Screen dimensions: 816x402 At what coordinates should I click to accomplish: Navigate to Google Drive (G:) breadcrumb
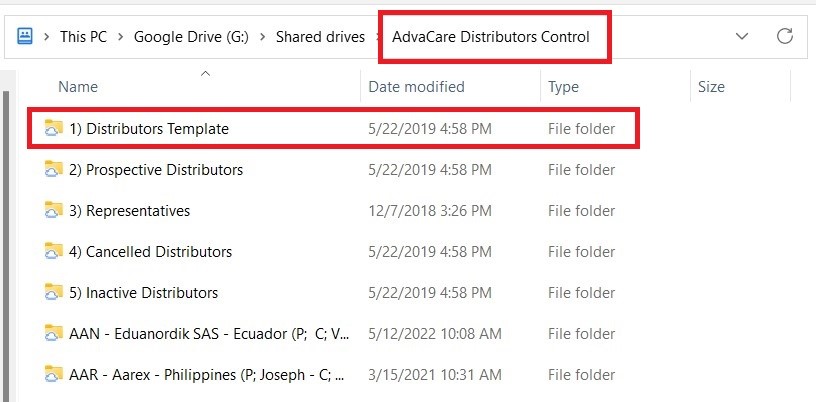point(191,37)
